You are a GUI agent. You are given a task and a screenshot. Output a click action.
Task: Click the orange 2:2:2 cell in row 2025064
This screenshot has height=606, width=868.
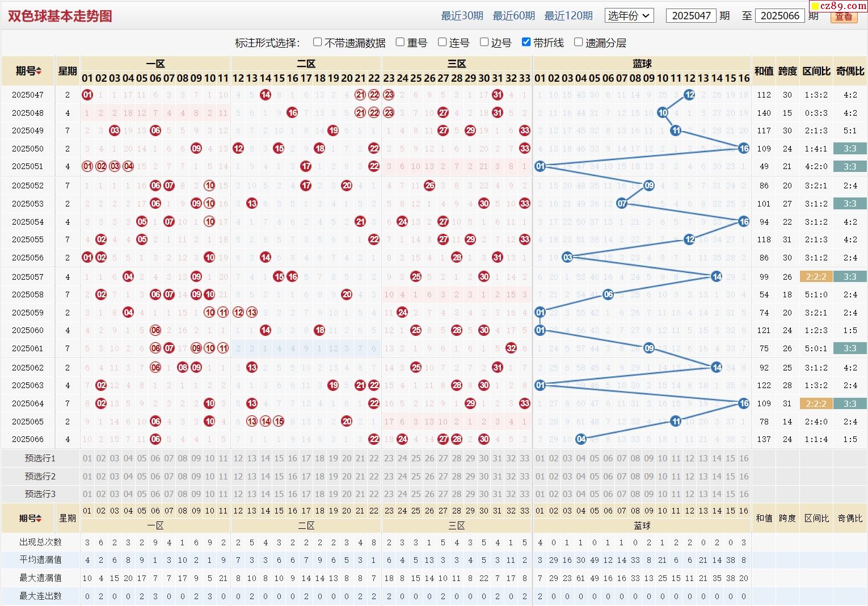pos(816,403)
